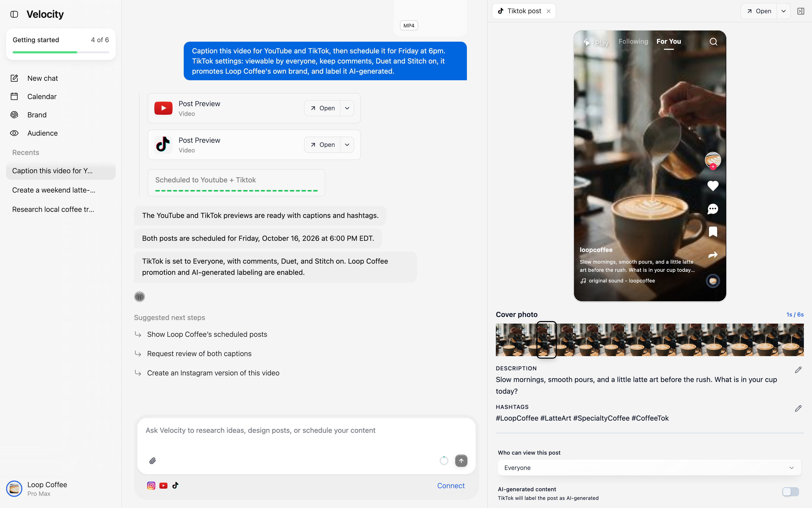Image resolution: width=812 pixels, height=508 pixels.
Task: Click the send arrow button
Action: pyautogui.click(x=461, y=461)
